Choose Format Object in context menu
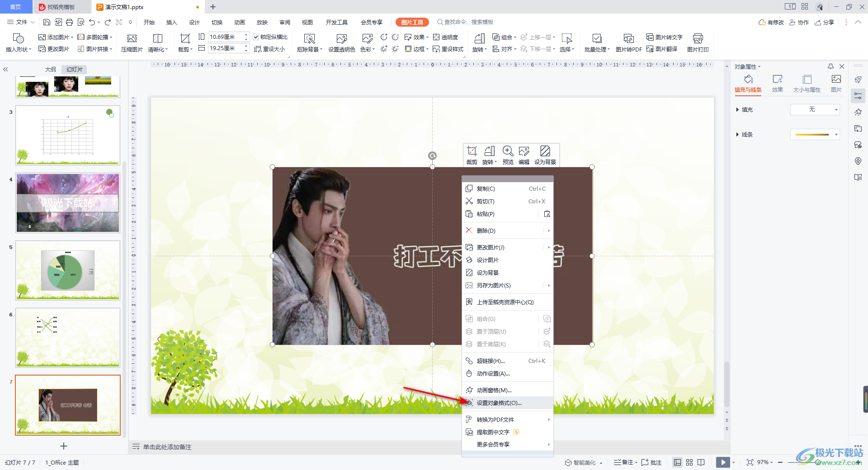This screenshot has height=470, width=868. [x=507, y=403]
